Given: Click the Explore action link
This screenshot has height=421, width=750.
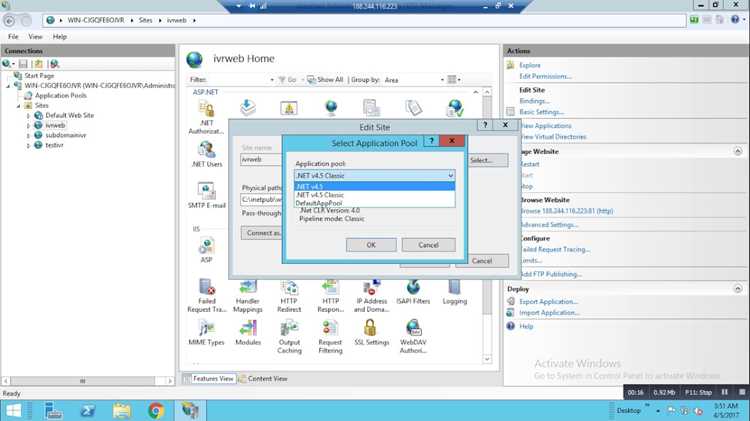Looking at the screenshot, I should [x=530, y=66].
